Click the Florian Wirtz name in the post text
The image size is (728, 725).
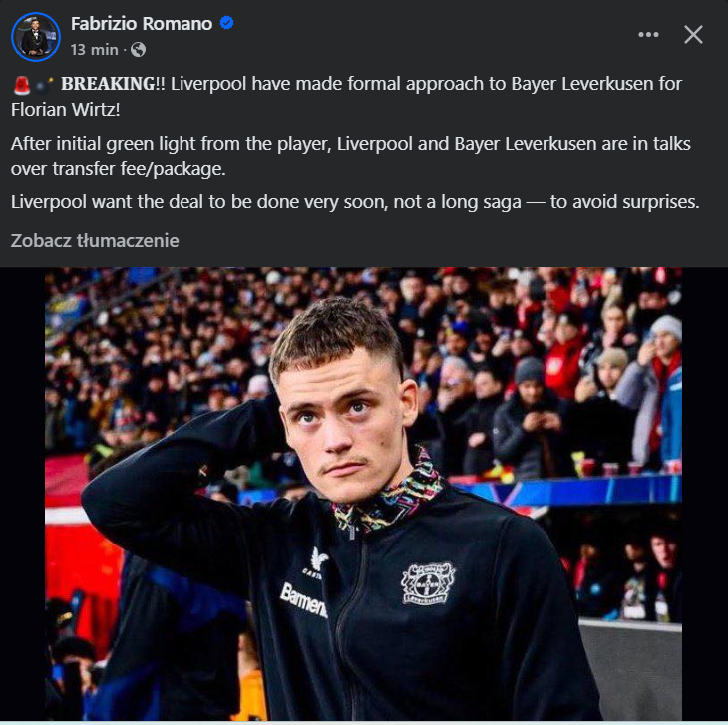coord(65,110)
